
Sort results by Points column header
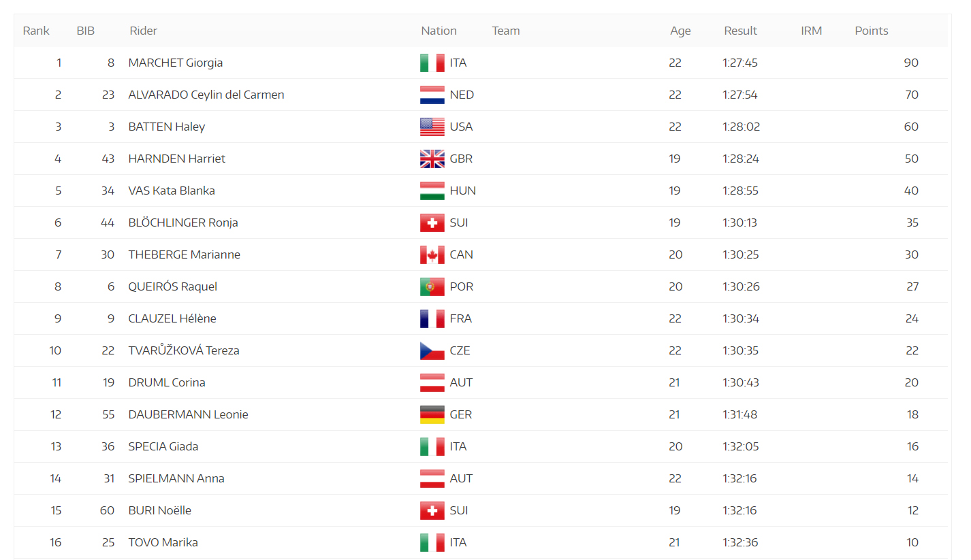click(872, 31)
